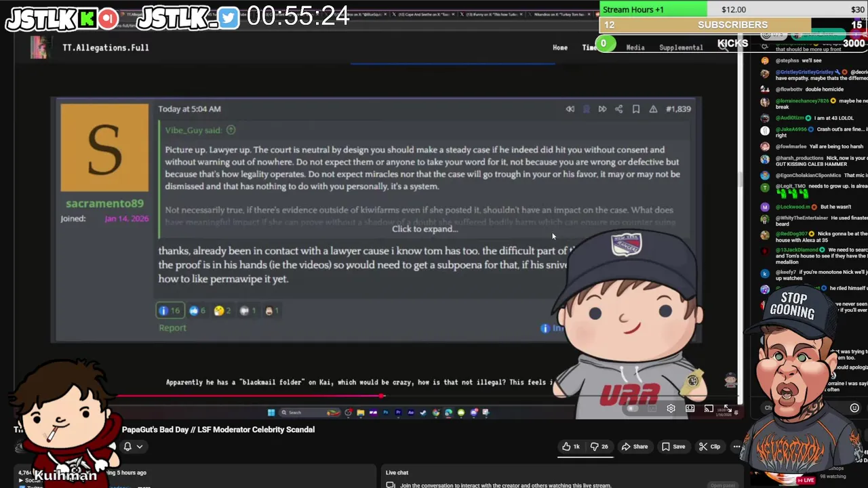
Task: Click the Report link under the post
Action: click(172, 328)
